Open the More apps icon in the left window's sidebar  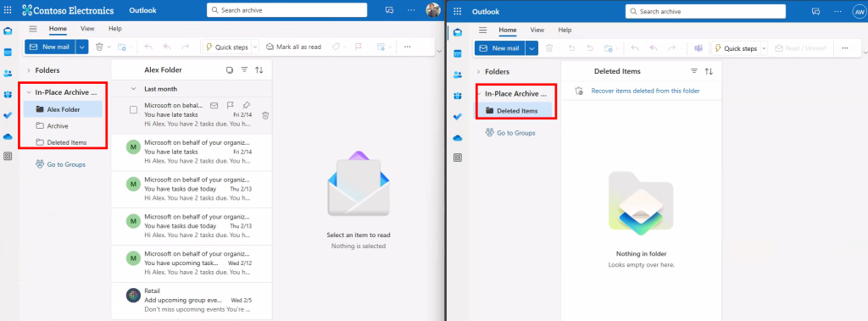click(x=8, y=157)
